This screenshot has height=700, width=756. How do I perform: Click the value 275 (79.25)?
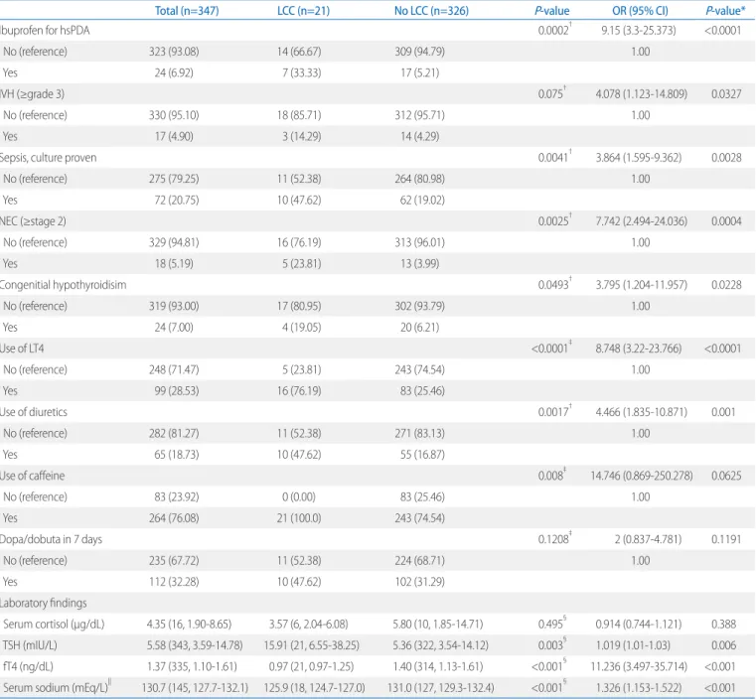tap(174, 179)
